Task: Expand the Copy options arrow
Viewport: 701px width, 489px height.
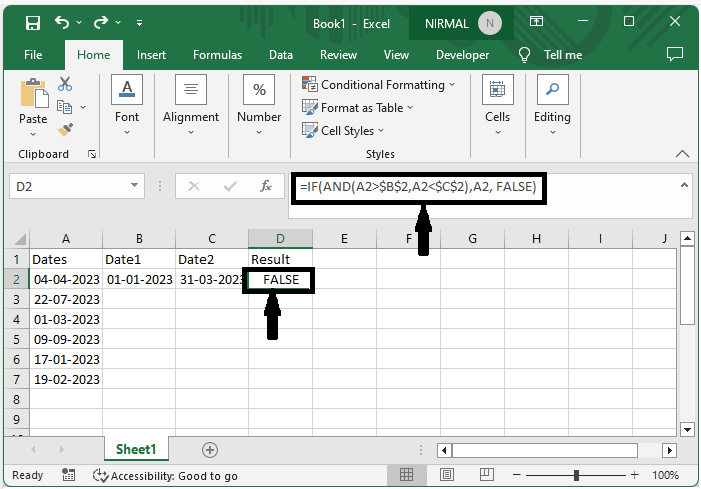Action: click(83, 107)
